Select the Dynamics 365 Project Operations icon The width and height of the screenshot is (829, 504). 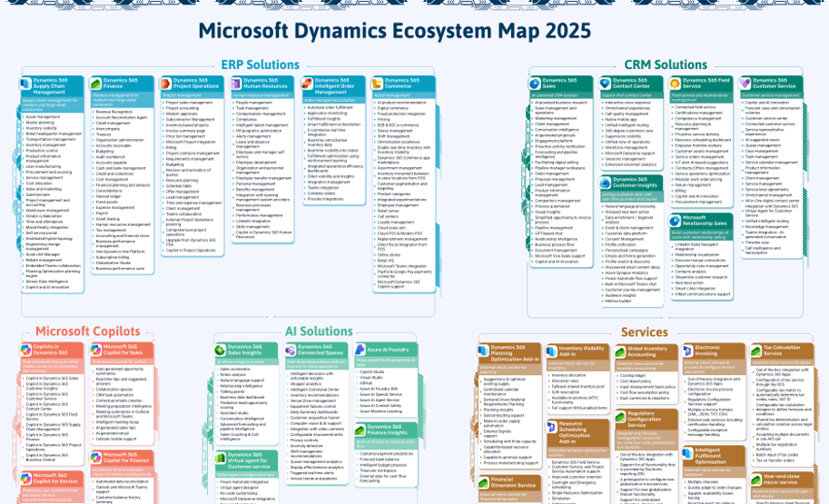point(166,84)
